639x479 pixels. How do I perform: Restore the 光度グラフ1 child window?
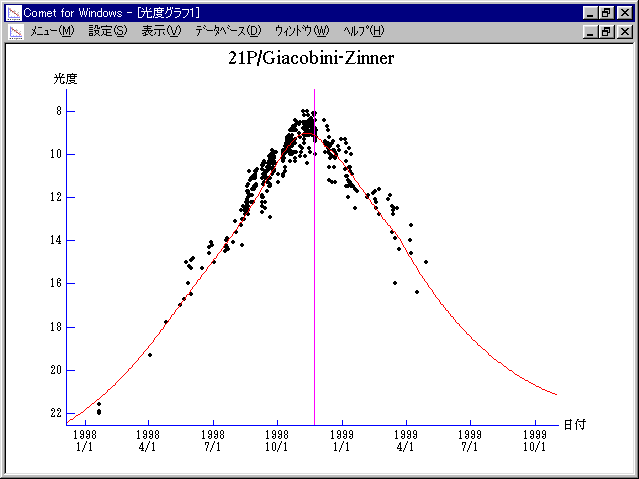coord(606,31)
